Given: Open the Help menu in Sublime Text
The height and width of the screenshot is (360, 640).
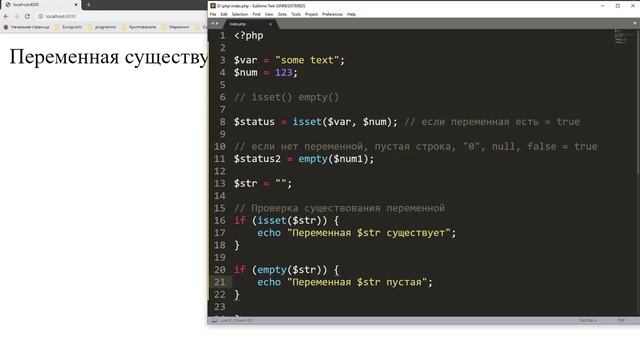Looking at the screenshot, I should point(351,14).
